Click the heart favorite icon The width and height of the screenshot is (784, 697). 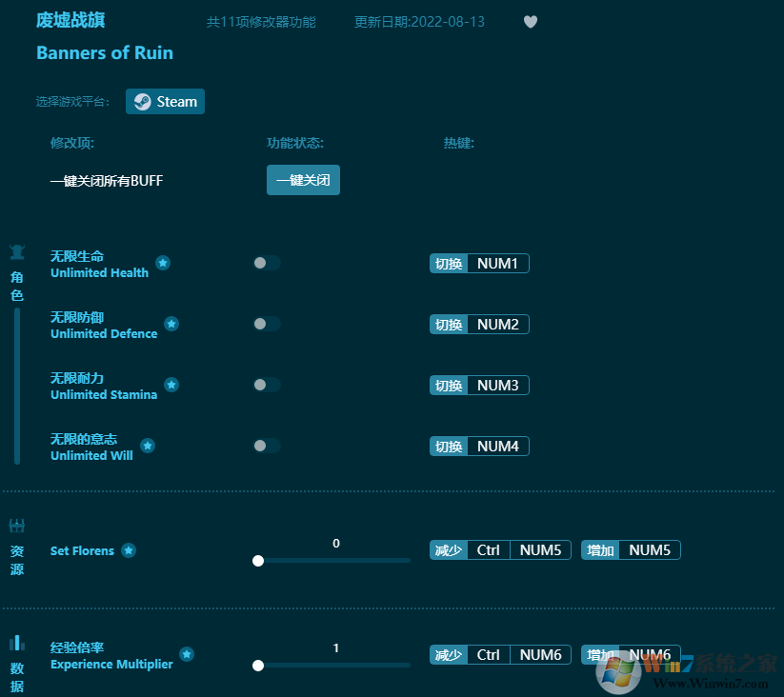point(531,22)
